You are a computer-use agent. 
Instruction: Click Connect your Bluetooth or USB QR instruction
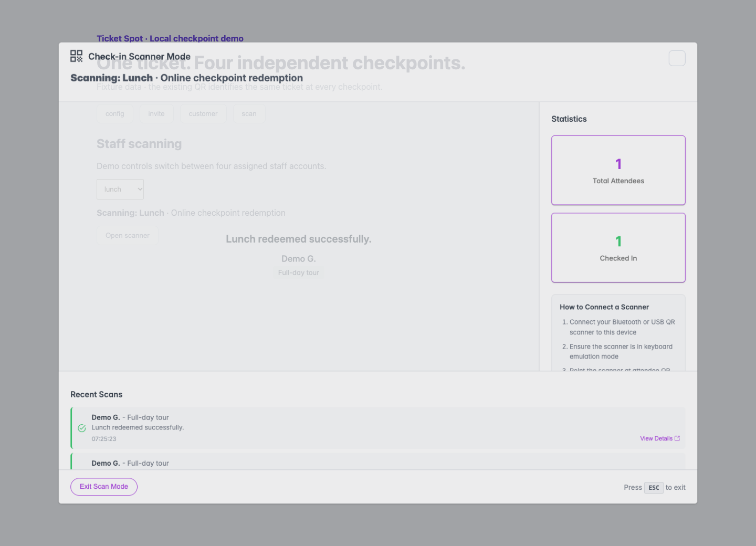pyautogui.click(x=622, y=327)
